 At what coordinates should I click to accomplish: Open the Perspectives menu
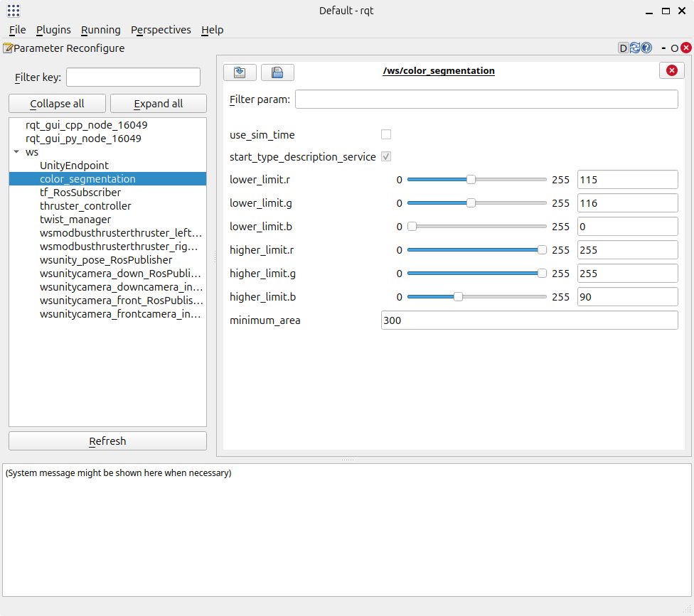pos(161,30)
